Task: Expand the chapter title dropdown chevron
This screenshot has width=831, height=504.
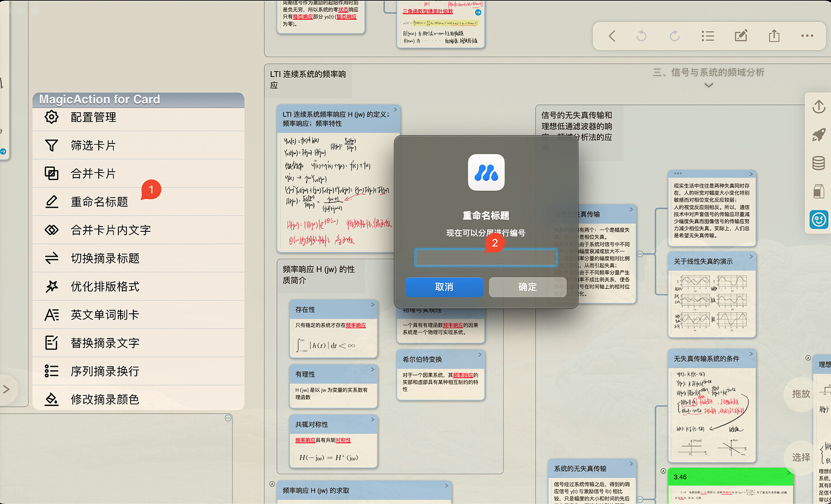Action: (709, 85)
